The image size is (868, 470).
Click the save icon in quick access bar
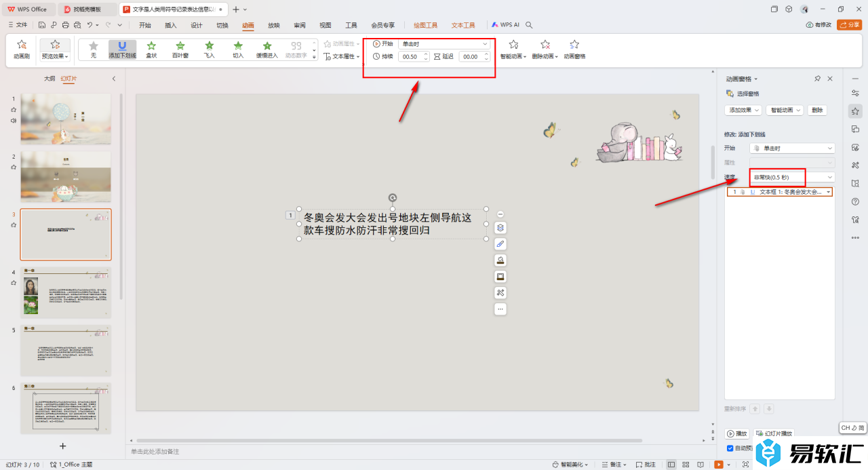click(x=42, y=25)
